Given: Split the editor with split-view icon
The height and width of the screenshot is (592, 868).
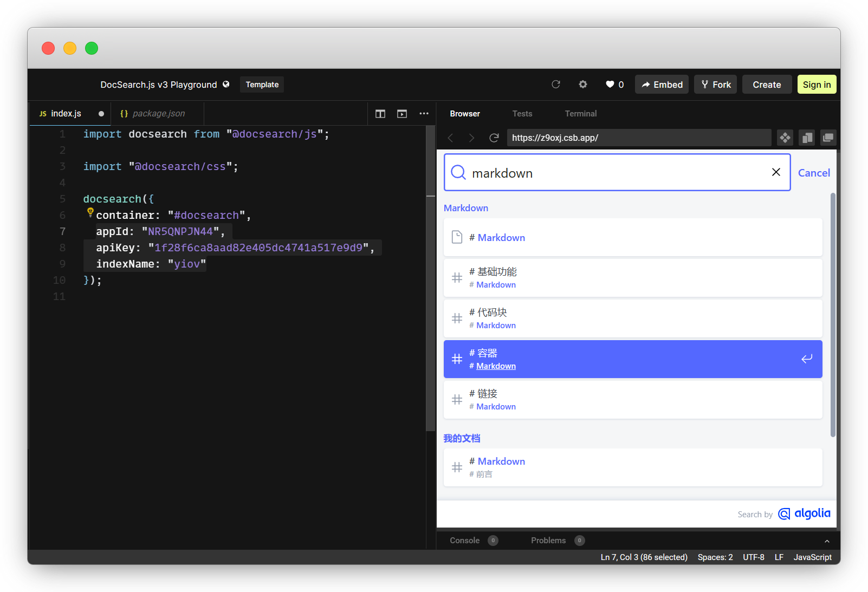Looking at the screenshot, I should [x=380, y=113].
